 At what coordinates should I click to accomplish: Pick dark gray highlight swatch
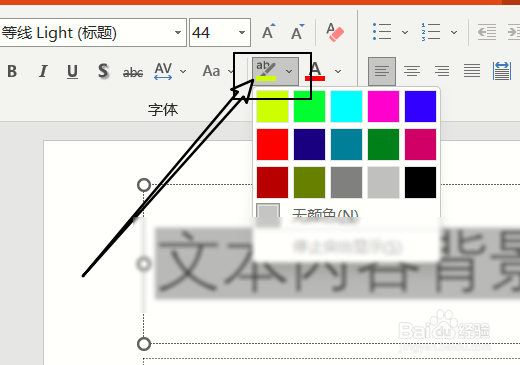[347, 182]
